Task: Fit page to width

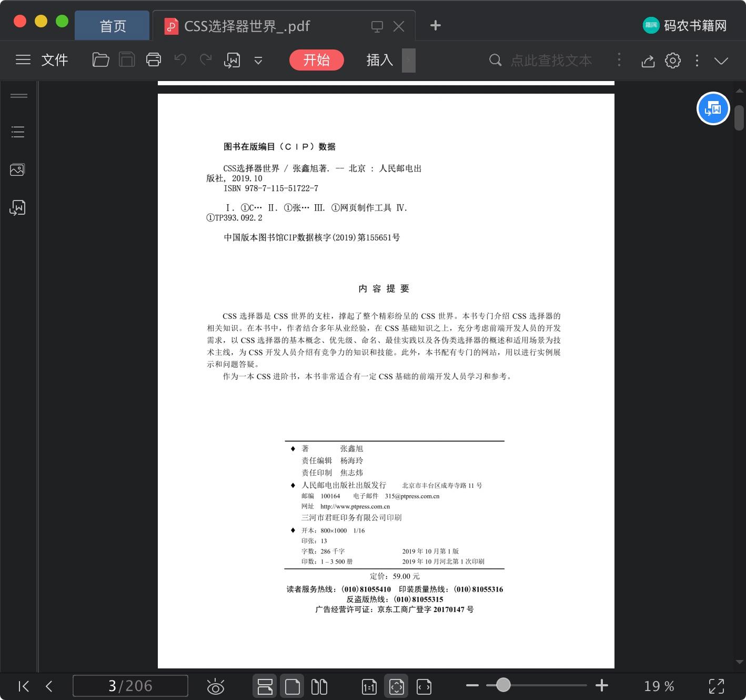Action: tap(424, 686)
